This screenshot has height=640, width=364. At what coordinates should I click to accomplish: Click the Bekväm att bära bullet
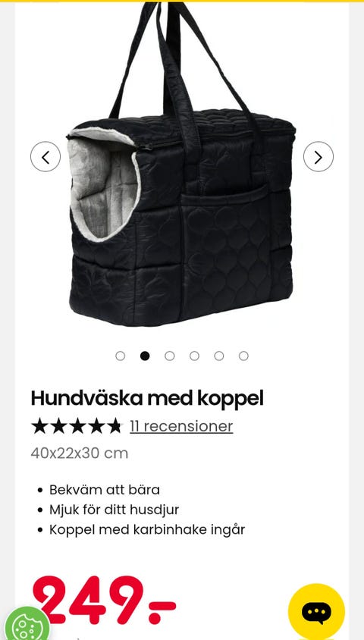coord(105,490)
